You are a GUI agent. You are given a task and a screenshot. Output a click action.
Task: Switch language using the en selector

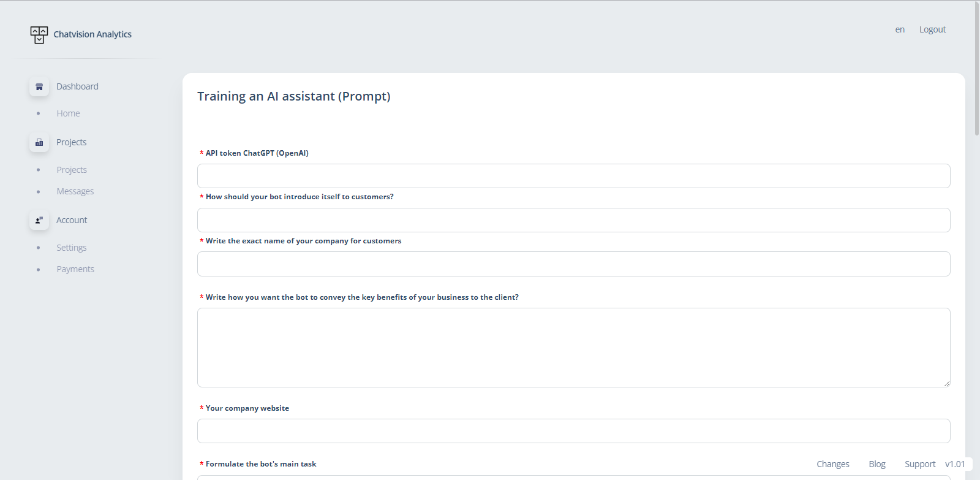pyautogui.click(x=900, y=29)
